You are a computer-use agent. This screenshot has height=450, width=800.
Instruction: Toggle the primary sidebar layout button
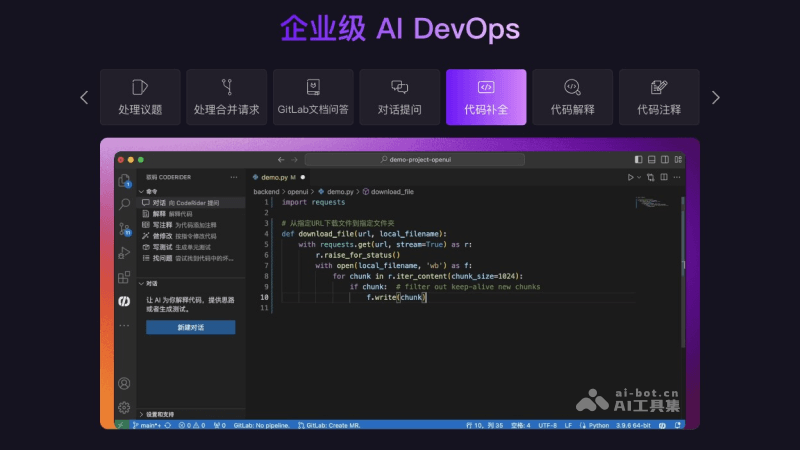coord(639,160)
